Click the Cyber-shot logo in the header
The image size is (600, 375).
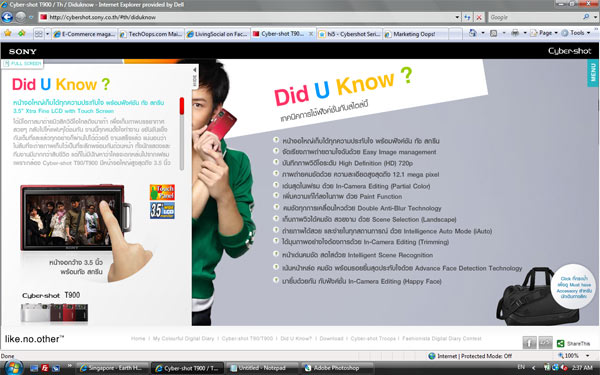[x=569, y=51]
